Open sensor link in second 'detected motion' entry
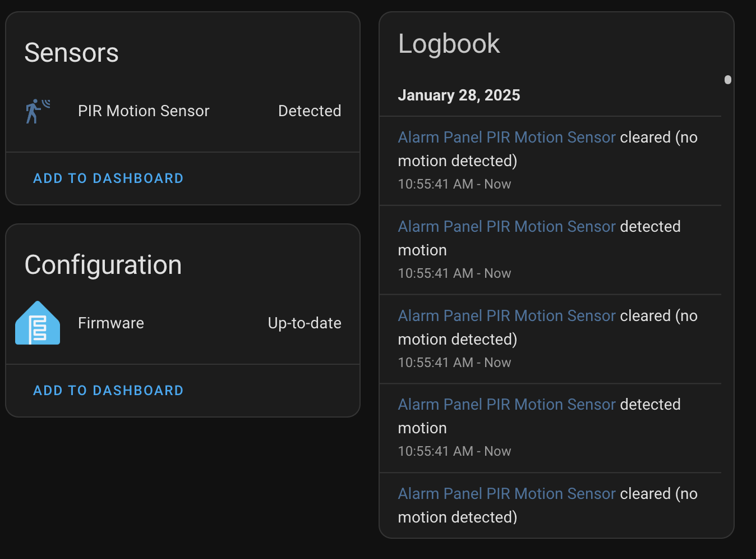 point(507,405)
